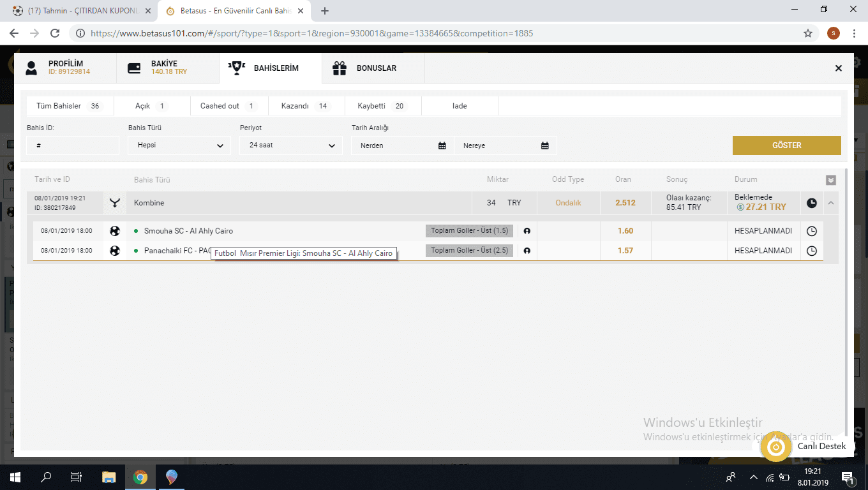
Task: Click the Kombine row clock icon
Action: 812,203
